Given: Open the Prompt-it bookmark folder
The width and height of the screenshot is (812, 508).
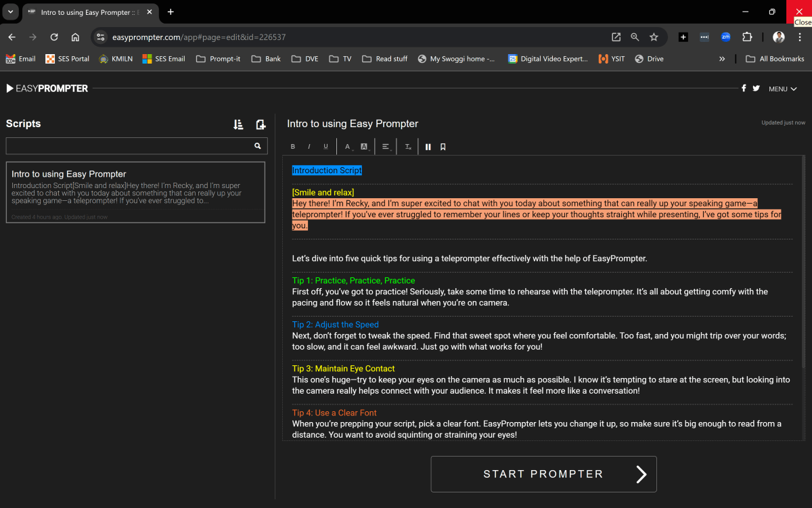Looking at the screenshot, I should pyautogui.click(x=218, y=59).
